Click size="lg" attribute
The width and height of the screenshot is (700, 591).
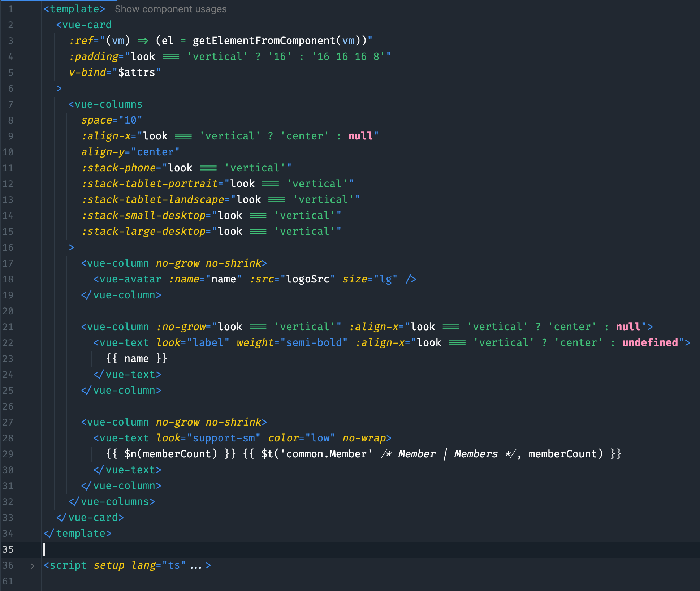coord(370,279)
